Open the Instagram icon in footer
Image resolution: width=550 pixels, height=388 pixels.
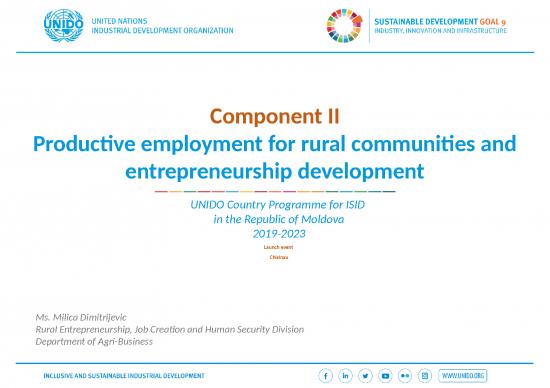pos(425,376)
